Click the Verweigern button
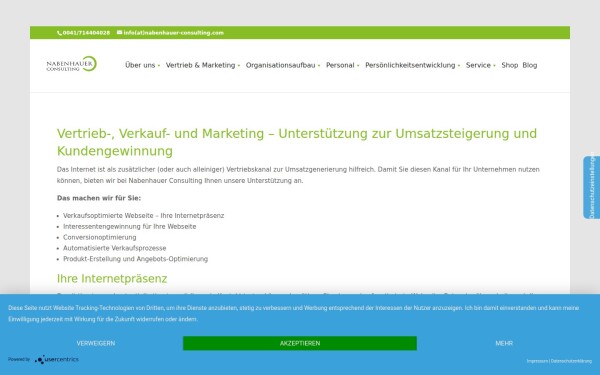This screenshot has height=375, width=600. coord(96,343)
